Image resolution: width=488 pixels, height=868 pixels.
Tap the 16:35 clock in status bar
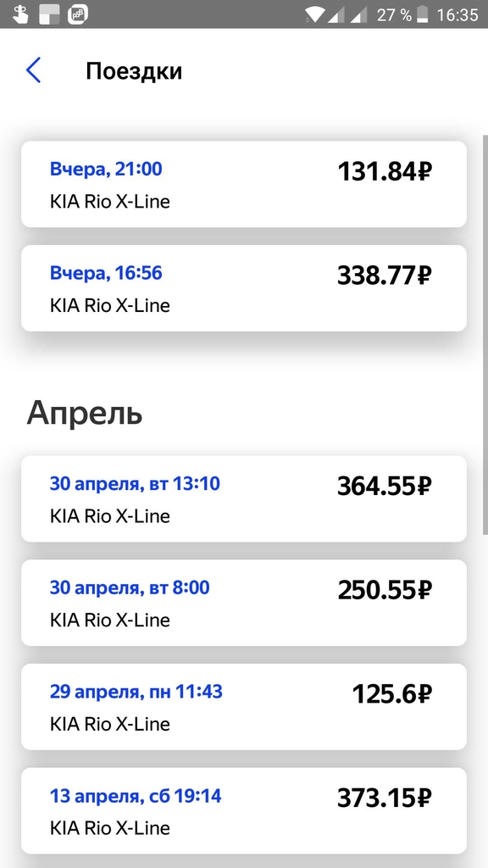point(457,14)
